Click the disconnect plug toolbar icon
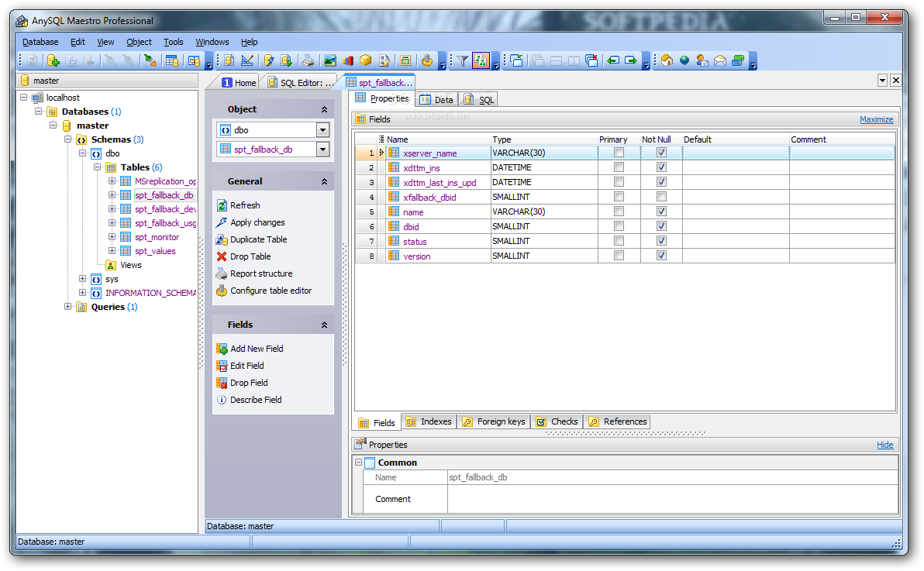This screenshot has width=924, height=571. point(150,60)
